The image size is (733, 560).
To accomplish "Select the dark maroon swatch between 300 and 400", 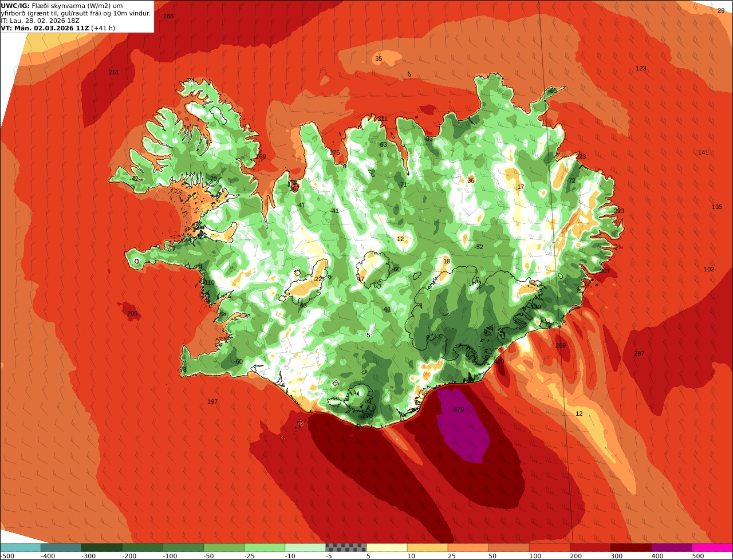I will pyautogui.click(x=630, y=547).
